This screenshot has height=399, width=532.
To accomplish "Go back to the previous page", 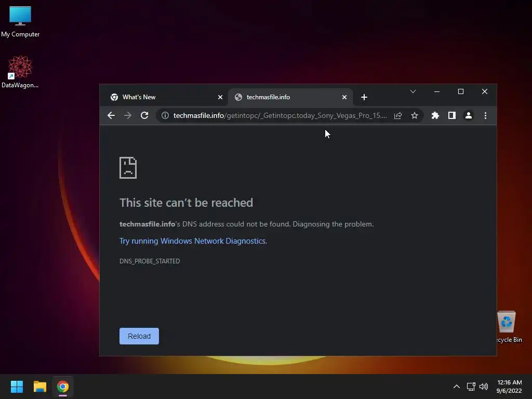I will coord(111,115).
